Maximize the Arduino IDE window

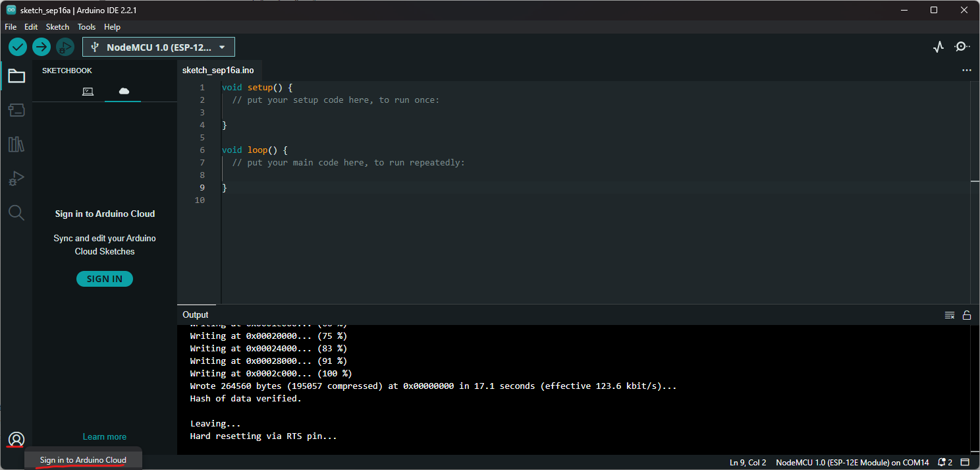pyautogui.click(x=934, y=10)
